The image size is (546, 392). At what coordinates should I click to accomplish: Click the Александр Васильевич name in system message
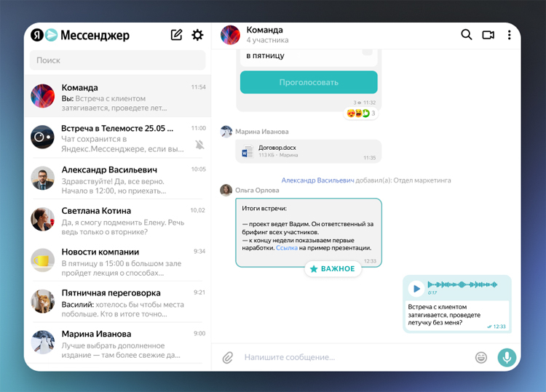(x=317, y=180)
